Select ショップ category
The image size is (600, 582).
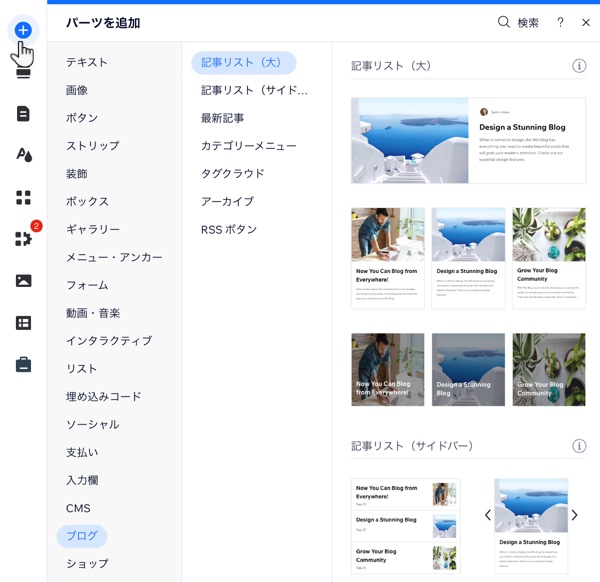click(x=87, y=564)
